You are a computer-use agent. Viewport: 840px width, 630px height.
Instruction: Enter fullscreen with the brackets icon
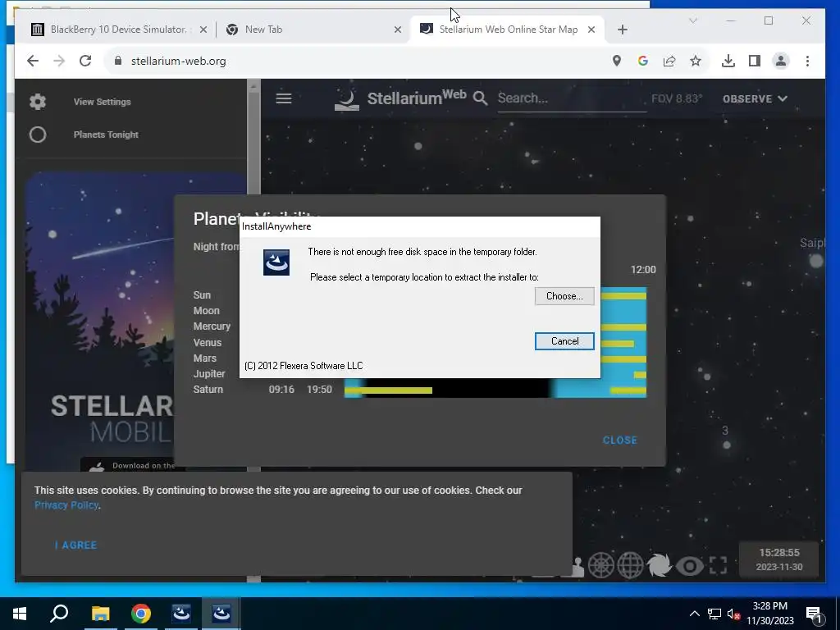(x=719, y=565)
